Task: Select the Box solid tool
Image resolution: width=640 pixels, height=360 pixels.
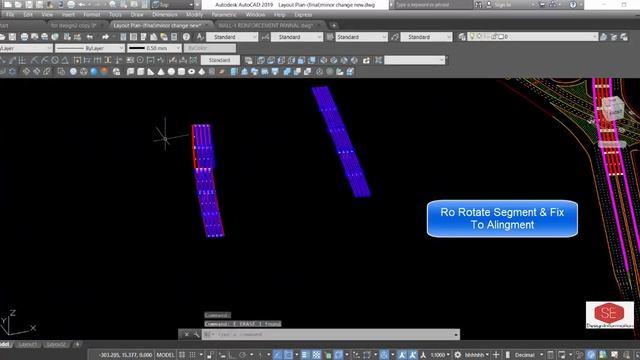Action: coord(141,71)
